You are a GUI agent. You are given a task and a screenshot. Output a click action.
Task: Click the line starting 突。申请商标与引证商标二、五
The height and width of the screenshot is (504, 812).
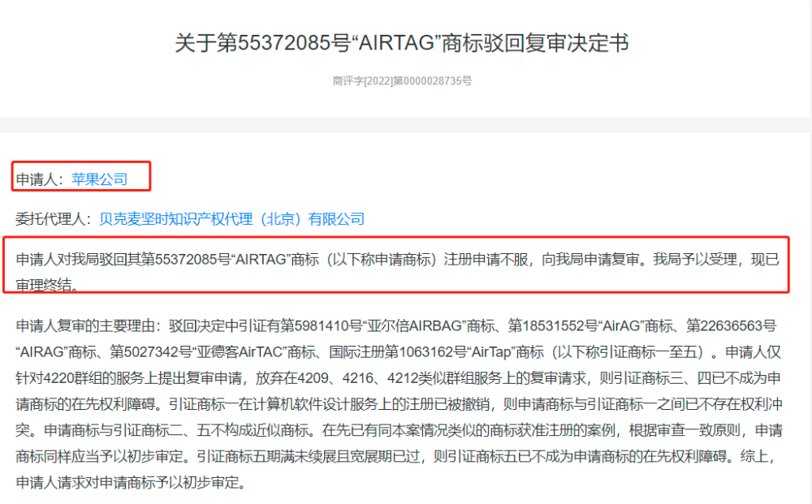[x=399, y=430]
